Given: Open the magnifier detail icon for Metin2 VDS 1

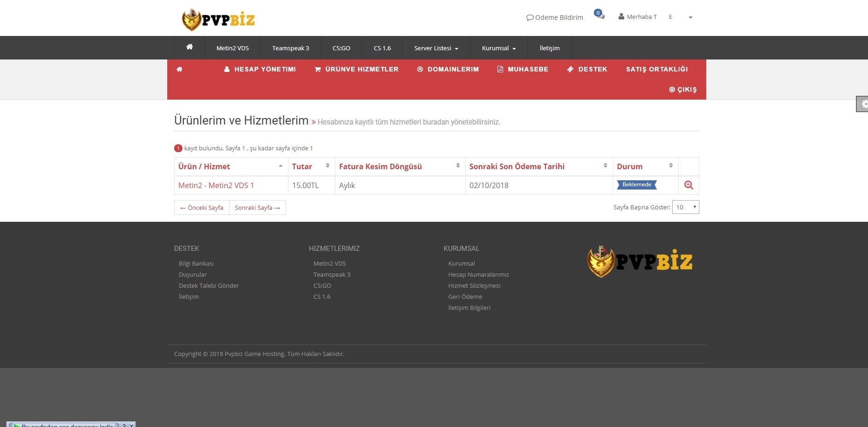Looking at the screenshot, I should [x=689, y=185].
